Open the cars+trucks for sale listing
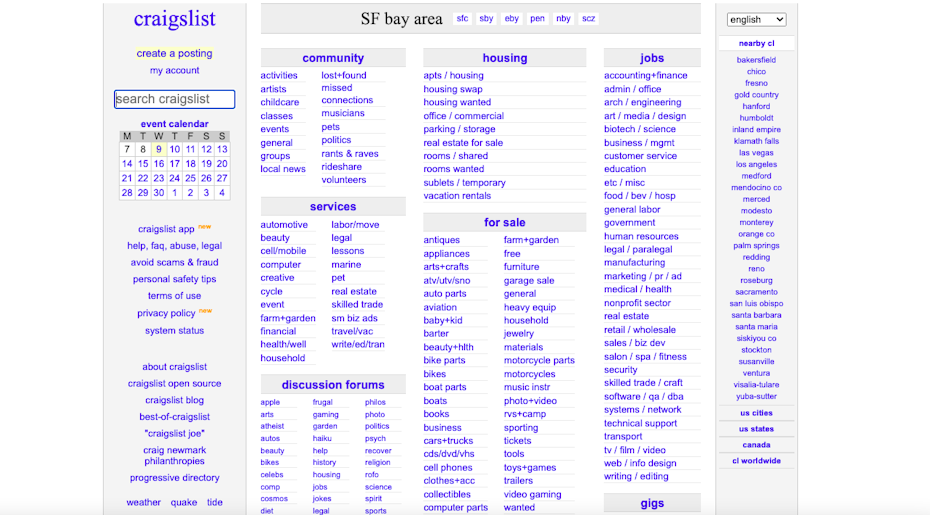930x515 pixels. coord(448,441)
